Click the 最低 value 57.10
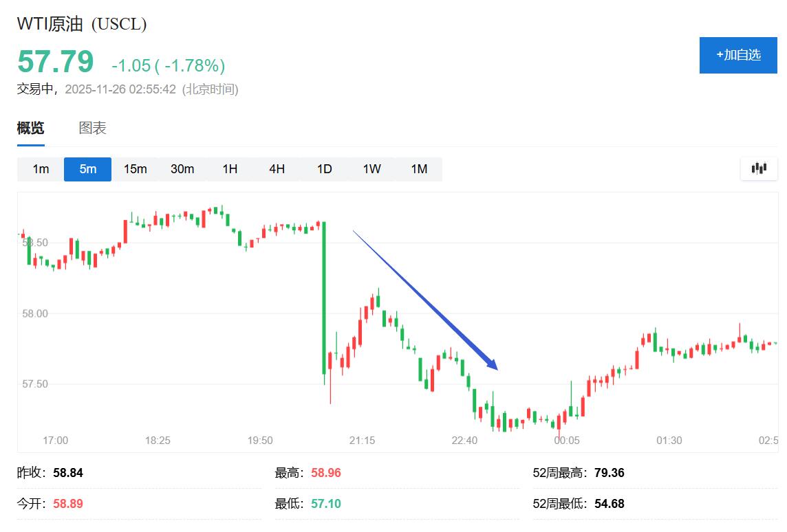 coord(324,503)
